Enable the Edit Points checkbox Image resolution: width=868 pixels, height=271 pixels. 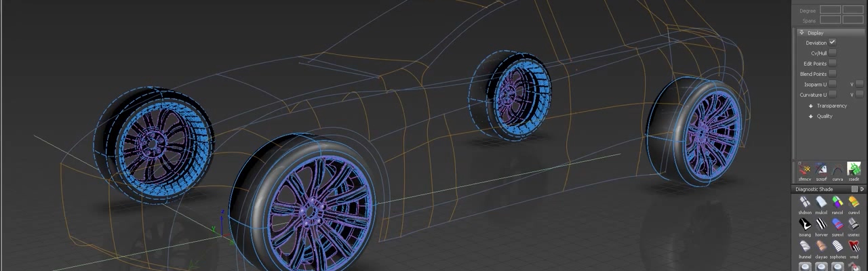click(832, 63)
